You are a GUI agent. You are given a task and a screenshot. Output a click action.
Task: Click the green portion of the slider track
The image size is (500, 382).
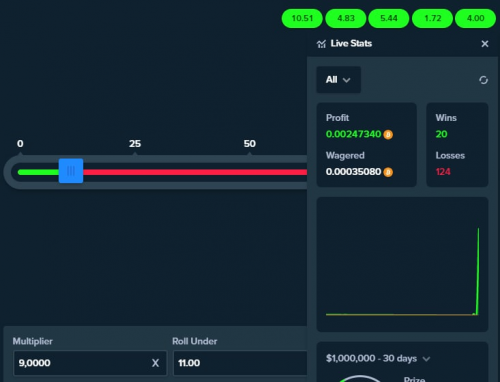pos(38,172)
